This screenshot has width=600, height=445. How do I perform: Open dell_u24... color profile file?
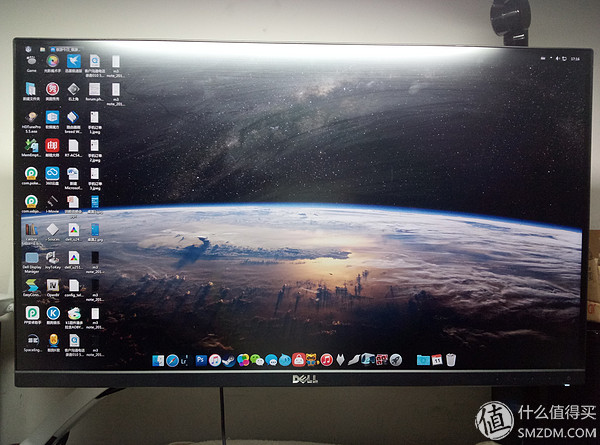[73, 232]
